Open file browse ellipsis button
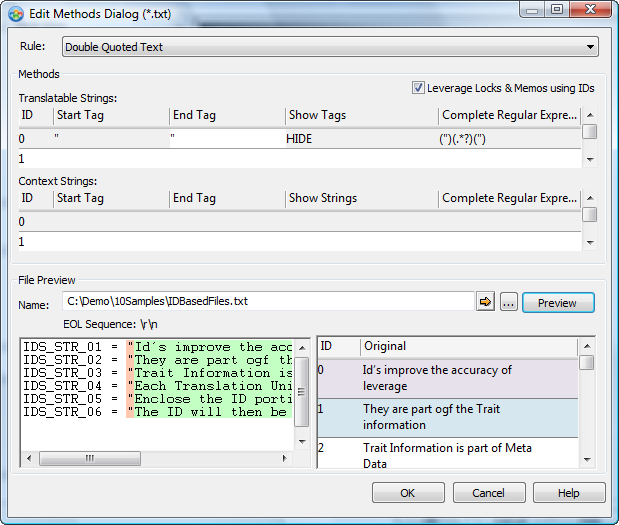Screen dimensions: 619x525 click(509, 302)
